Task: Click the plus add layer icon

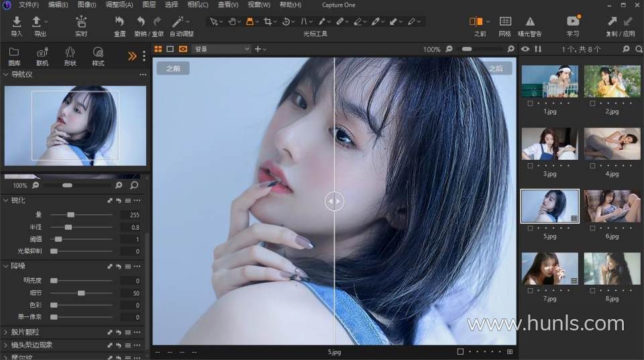Action: [x=258, y=49]
